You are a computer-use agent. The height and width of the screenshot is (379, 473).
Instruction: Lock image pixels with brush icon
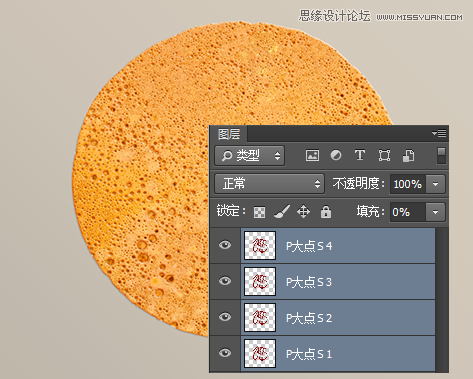coord(282,212)
